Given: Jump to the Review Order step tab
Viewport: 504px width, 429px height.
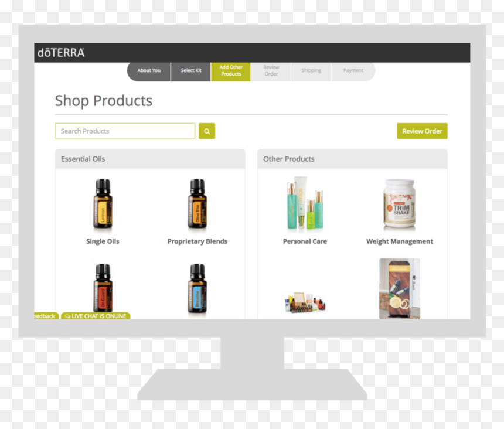Looking at the screenshot, I should pos(271,71).
